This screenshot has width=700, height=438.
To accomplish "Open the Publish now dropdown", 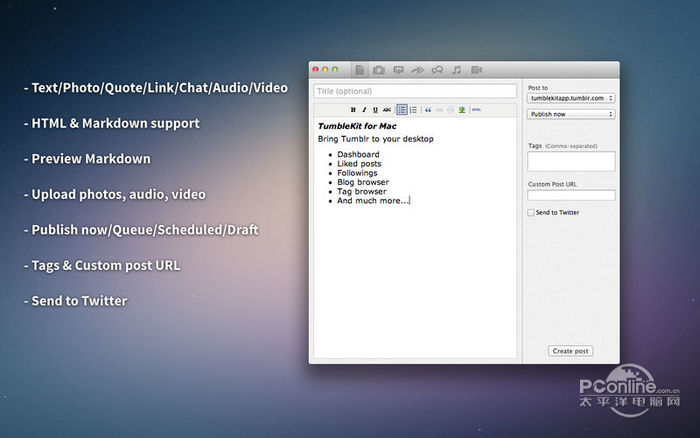I will [x=571, y=114].
